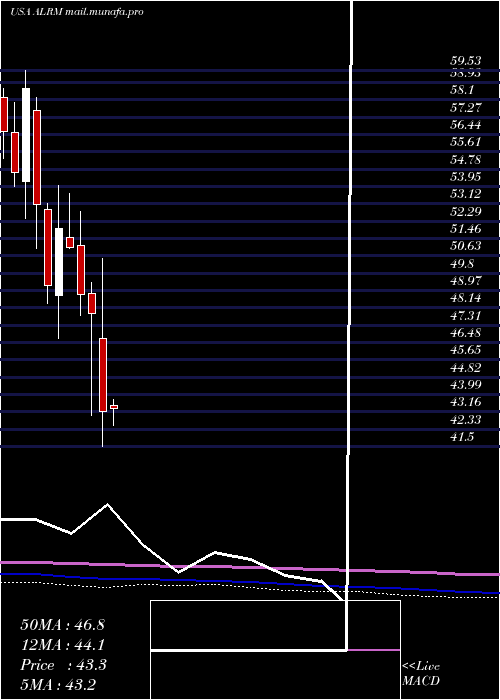
Task: Select the white candle between 51.46 and 48.97
Action: coord(59,262)
